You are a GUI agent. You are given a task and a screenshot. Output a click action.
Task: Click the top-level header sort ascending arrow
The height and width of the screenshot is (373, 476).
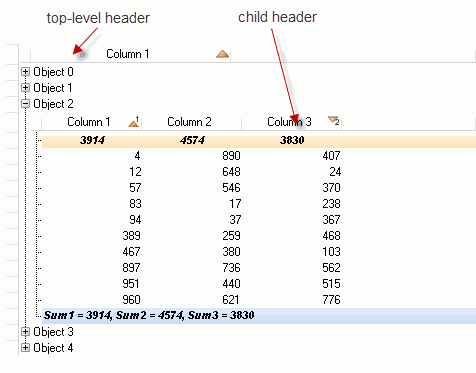[222, 54]
